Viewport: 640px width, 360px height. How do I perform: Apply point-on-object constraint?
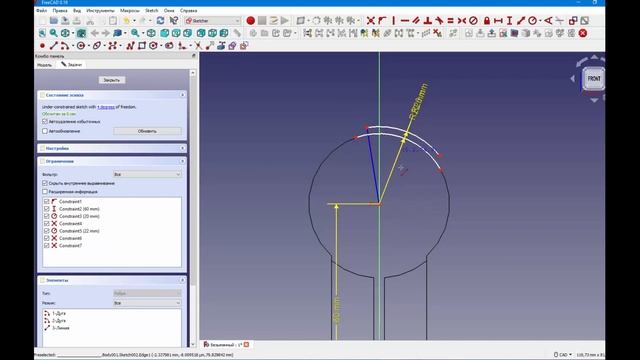click(x=382, y=20)
